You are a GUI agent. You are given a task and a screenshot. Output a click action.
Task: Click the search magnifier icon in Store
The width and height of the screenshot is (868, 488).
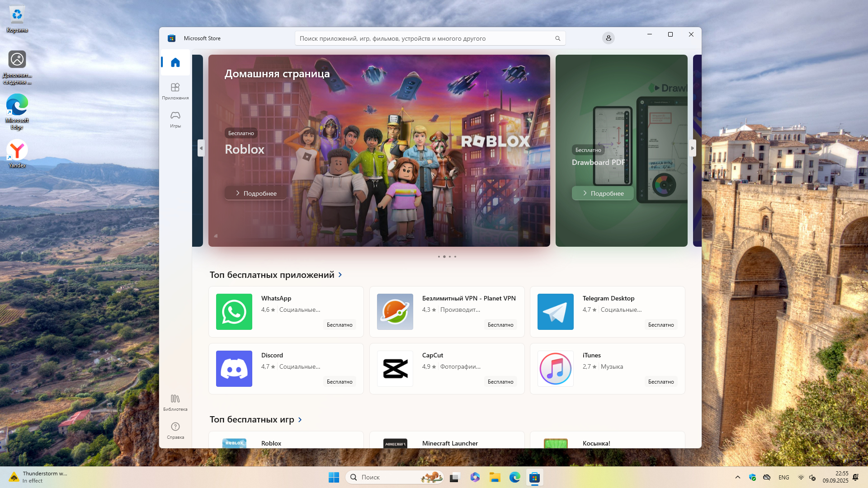point(557,38)
